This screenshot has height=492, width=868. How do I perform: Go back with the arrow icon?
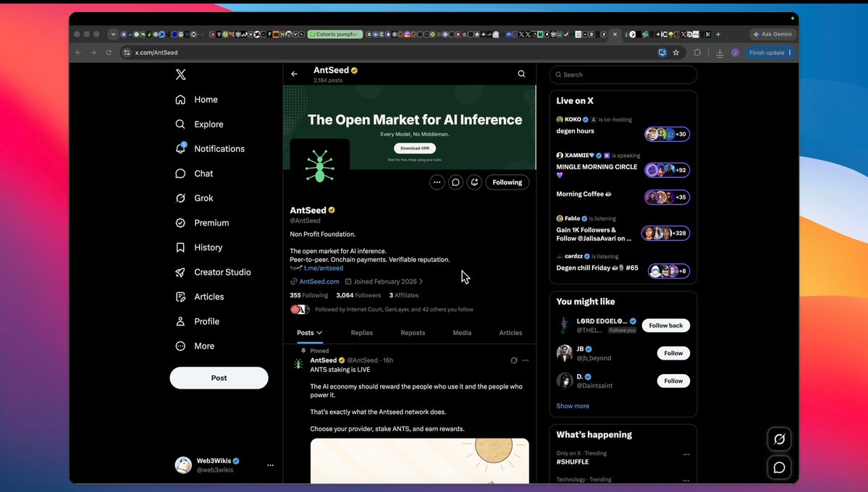pos(295,74)
